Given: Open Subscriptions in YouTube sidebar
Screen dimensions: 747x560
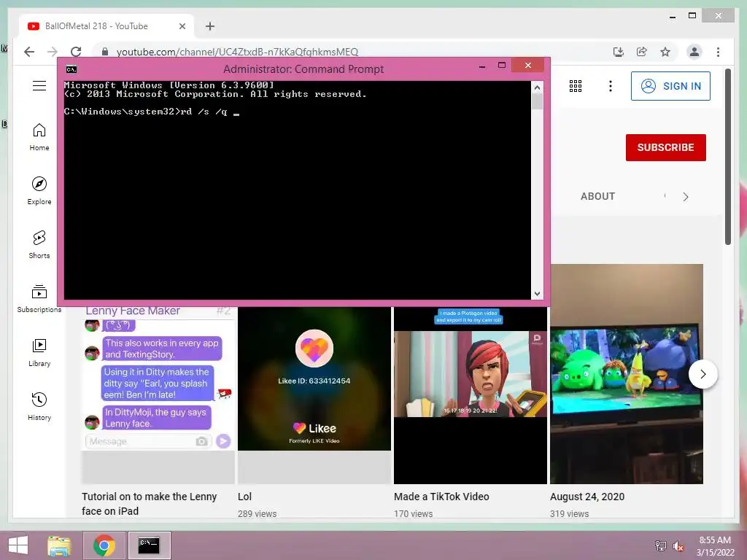Looking at the screenshot, I should click(x=39, y=298).
